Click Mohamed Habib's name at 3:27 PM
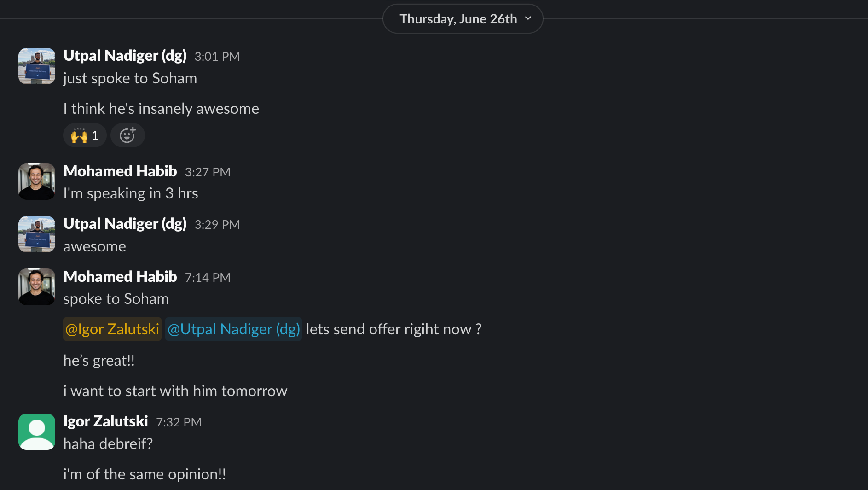The image size is (868, 490). (120, 171)
